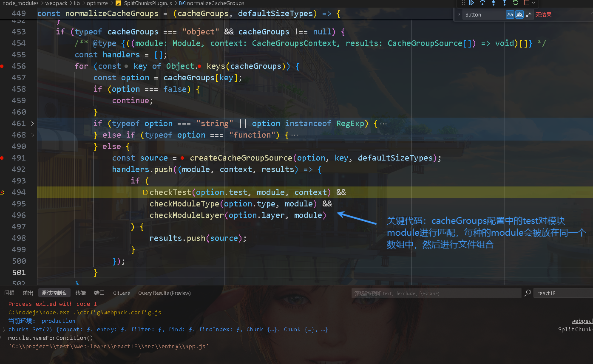The width and height of the screenshot is (593, 364).
Task: Open the SplitChunks source link in console
Action: pyautogui.click(x=576, y=330)
